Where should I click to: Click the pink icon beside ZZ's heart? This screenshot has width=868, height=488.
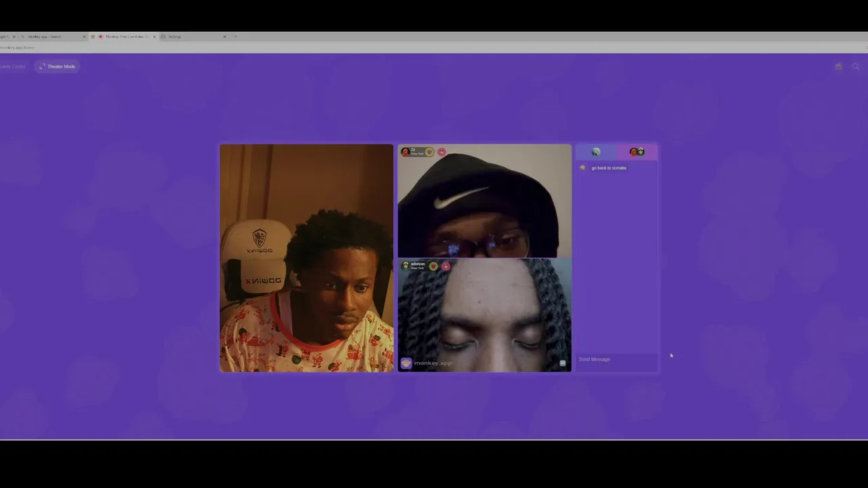coord(441,152)
